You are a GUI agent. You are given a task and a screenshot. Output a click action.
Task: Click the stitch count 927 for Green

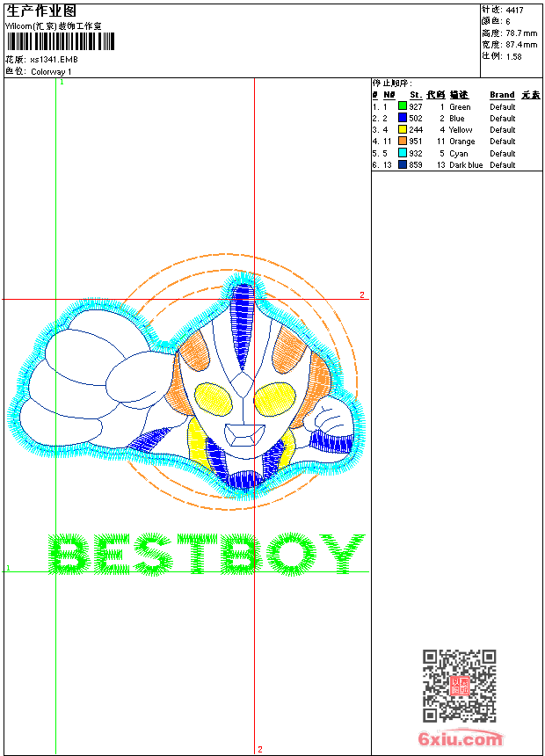[x=416, y=107]
